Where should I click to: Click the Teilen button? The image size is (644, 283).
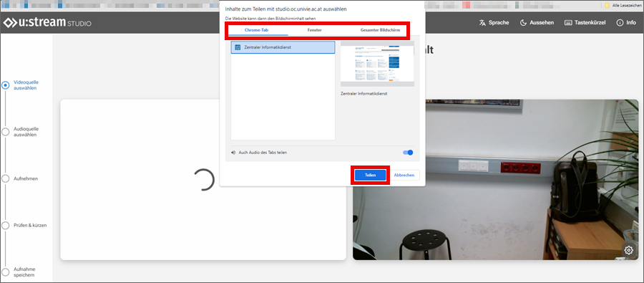371,176
